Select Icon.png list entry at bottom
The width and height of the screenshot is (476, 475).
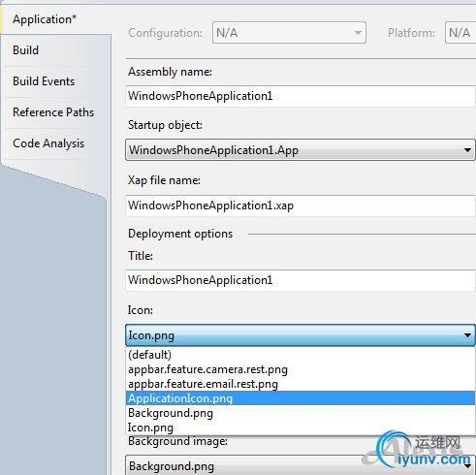click(x=301, y=427)
